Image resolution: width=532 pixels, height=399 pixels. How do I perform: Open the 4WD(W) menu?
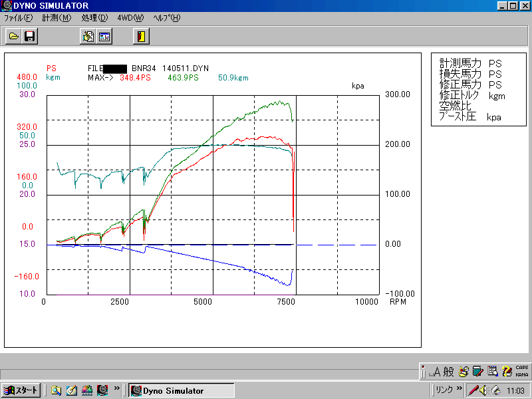click(130, 18)
